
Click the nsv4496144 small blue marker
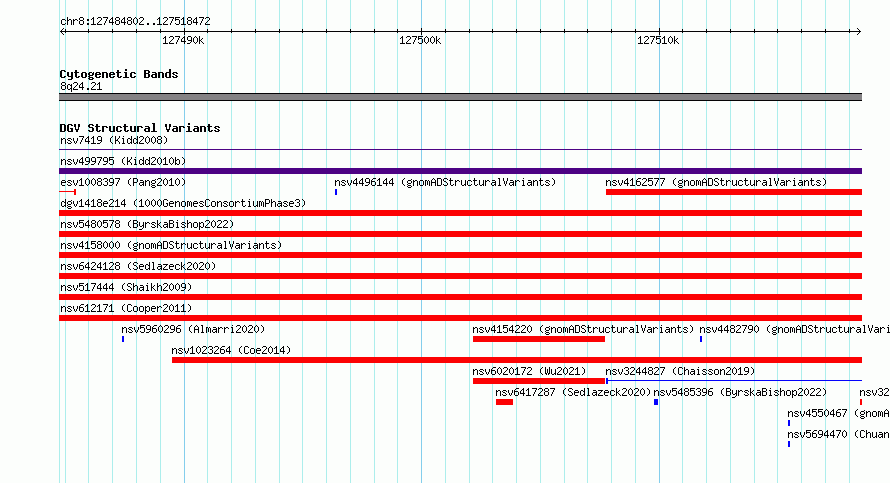tap(336, 192)
